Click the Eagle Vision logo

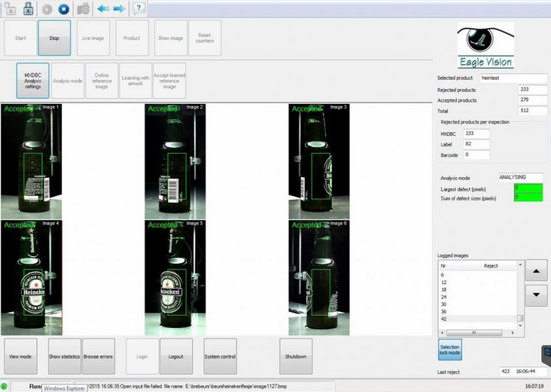(x=486, y=46)
